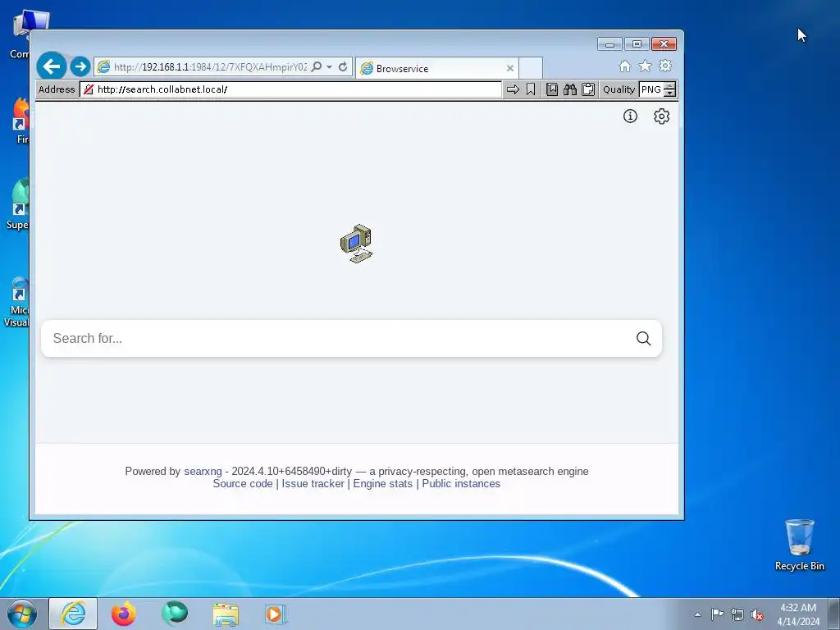Open SearXNG preferences gear
840x630 pixels.
pyautogui.click(x=662, y=116)
